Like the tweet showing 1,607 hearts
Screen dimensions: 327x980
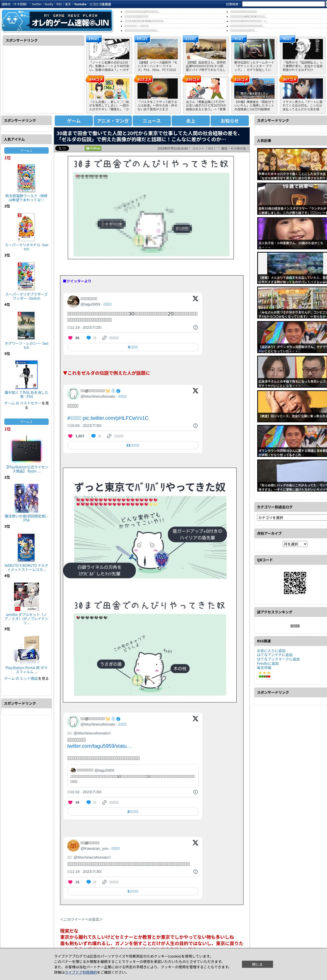(70, 436)
